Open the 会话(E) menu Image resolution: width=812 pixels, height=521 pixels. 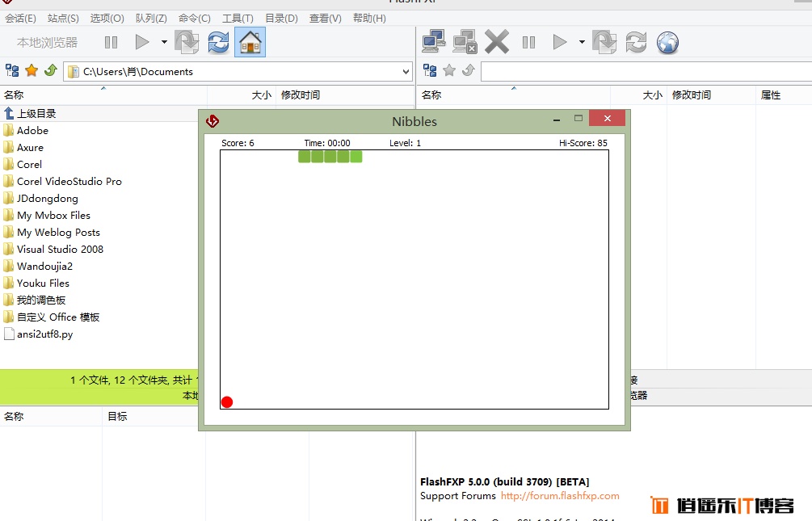(21, 19)
